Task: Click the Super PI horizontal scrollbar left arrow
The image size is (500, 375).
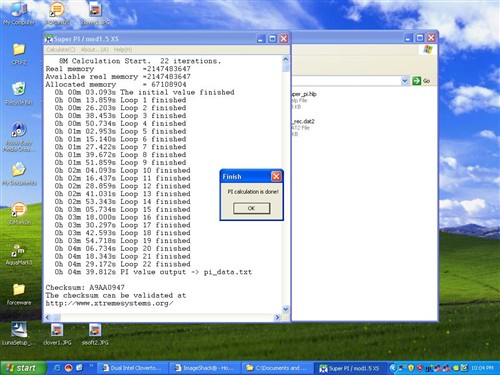Action: pyautogui.click(x=48, y=317)
